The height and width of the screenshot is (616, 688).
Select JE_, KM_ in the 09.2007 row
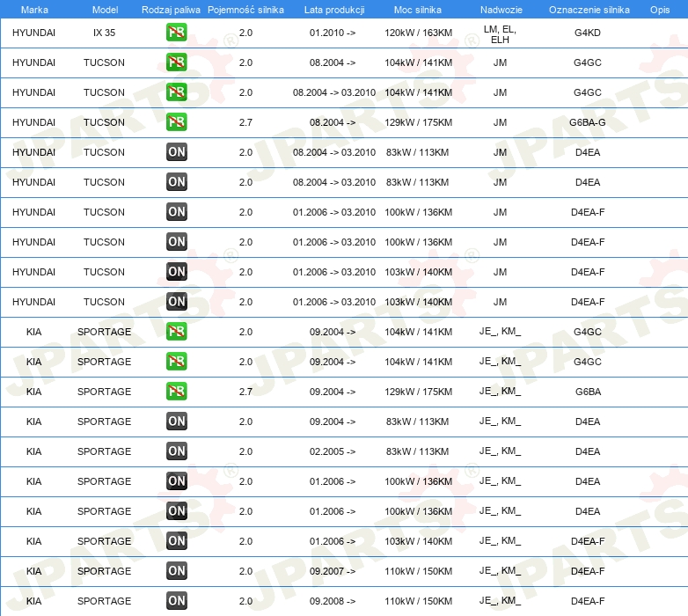pyautogui.click(x=500, y=571)
